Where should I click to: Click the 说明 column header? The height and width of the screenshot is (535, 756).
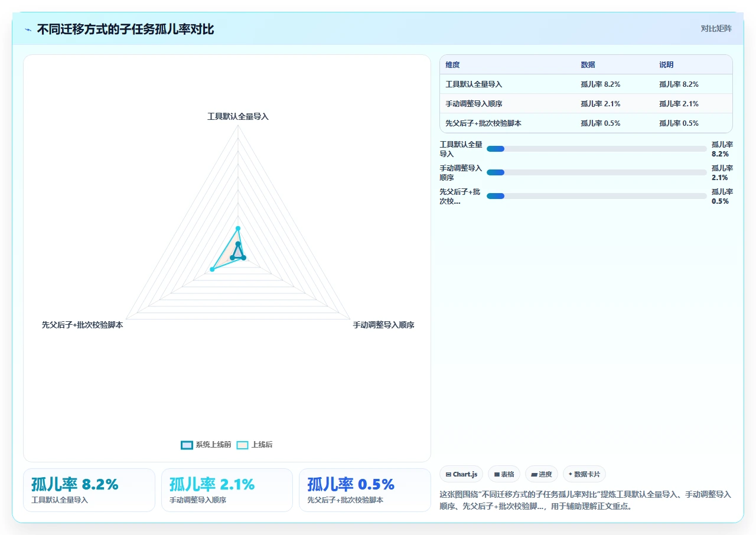(x=666, y=65)
